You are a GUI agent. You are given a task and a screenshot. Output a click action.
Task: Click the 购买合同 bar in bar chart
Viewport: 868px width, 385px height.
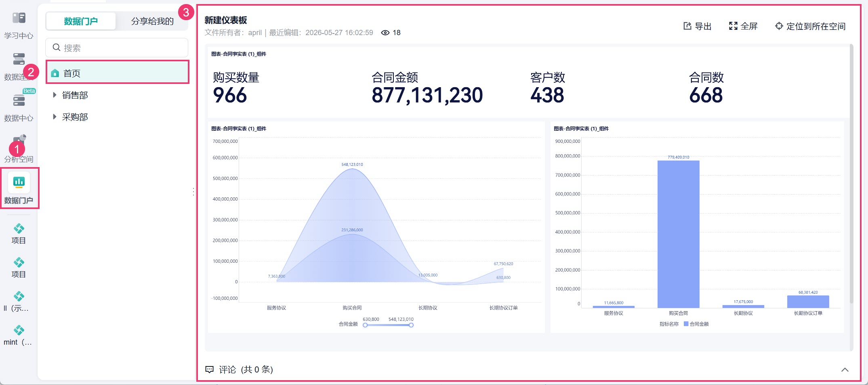pos(678,234)
